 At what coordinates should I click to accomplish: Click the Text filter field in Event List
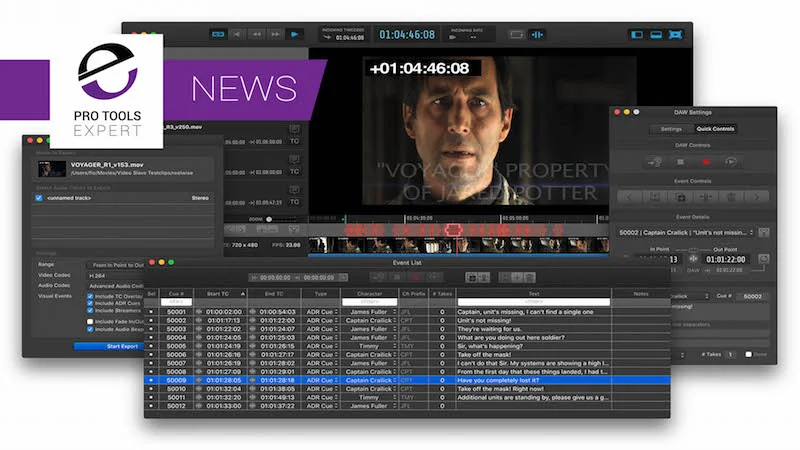point(534,302)
